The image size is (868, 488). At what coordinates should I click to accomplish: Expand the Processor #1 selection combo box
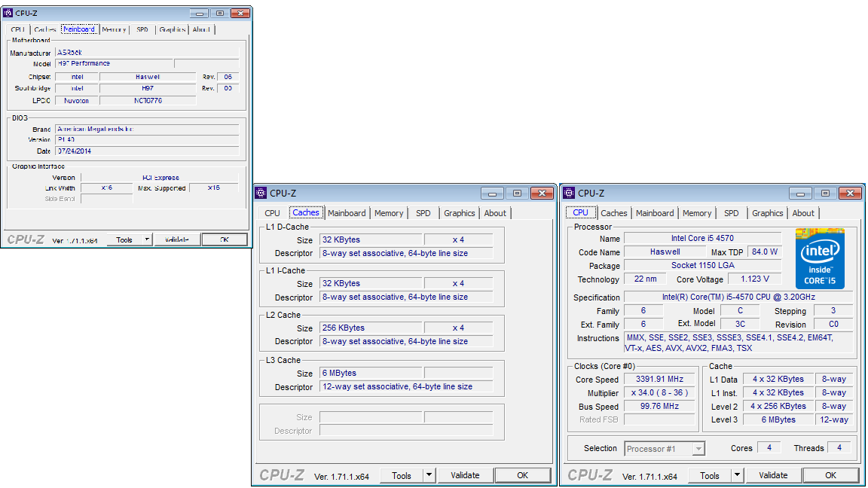coord(699,449)
